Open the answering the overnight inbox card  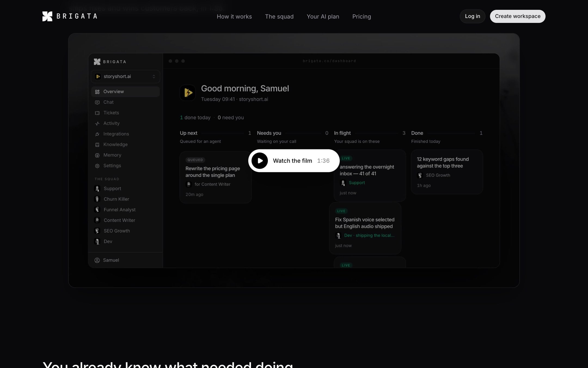[370, 176]
